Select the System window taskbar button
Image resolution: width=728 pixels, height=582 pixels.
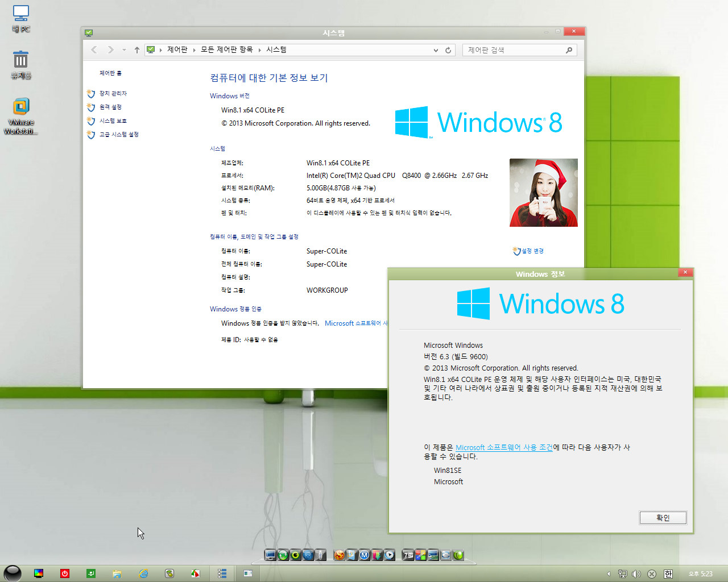pos(222,573)
